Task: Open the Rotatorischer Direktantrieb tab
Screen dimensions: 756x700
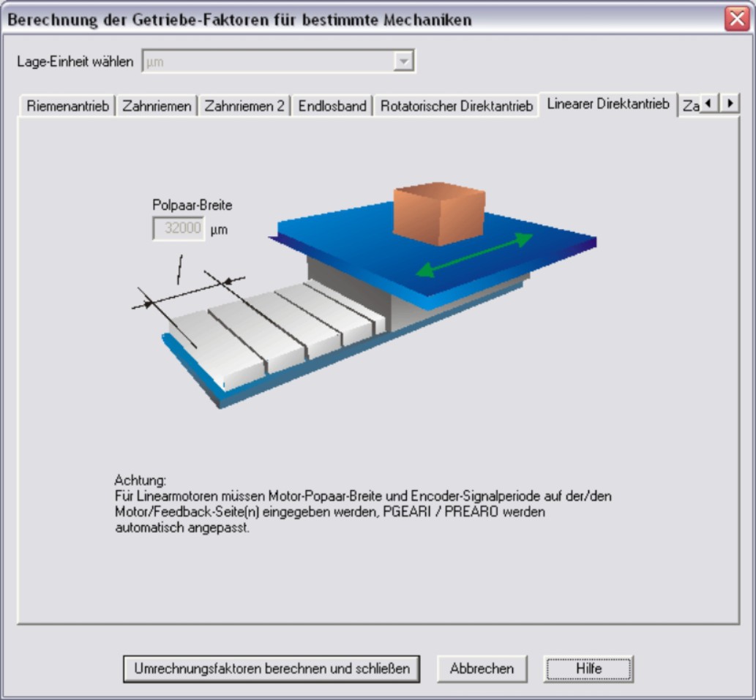Action: pos(456,106)
